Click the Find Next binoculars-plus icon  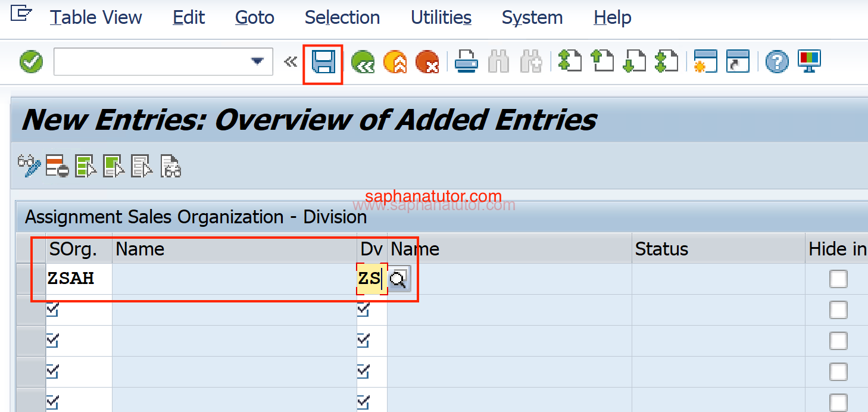point(530,62)
